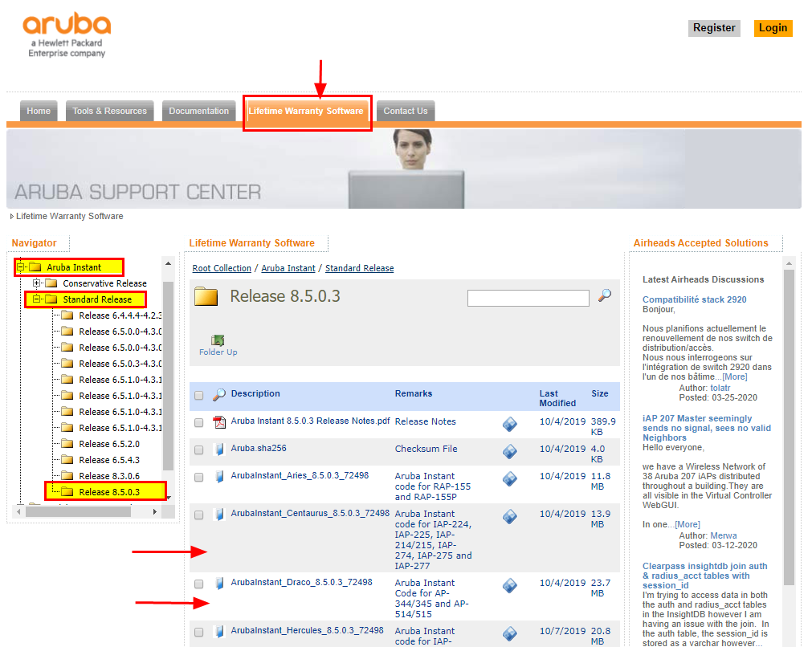Viewport: 812px width, 647px height.
Task: Follow the Standard Release breadcrumb link
Action: tap(359, 268)
